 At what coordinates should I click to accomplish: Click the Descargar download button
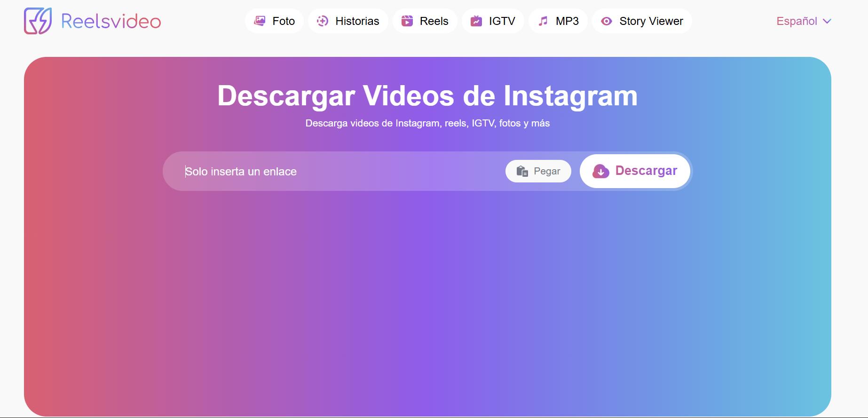point(635,171)
